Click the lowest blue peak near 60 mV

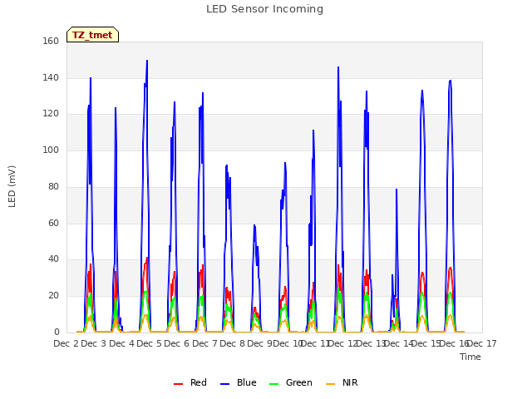point(254,225)
